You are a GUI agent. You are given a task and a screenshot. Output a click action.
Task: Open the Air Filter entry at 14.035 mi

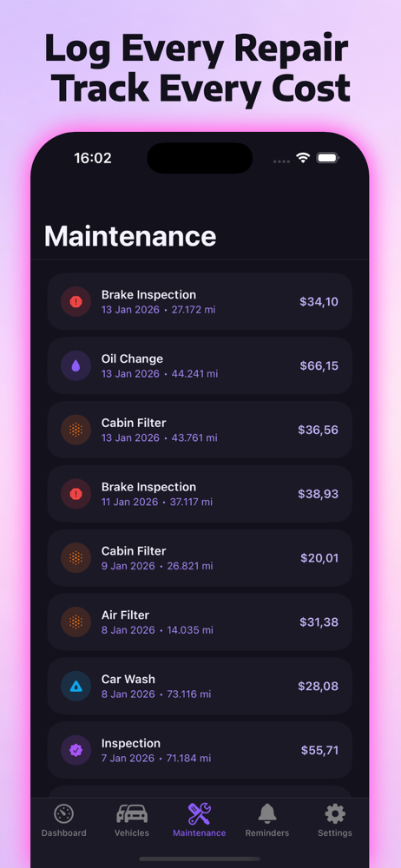[200, 622]
